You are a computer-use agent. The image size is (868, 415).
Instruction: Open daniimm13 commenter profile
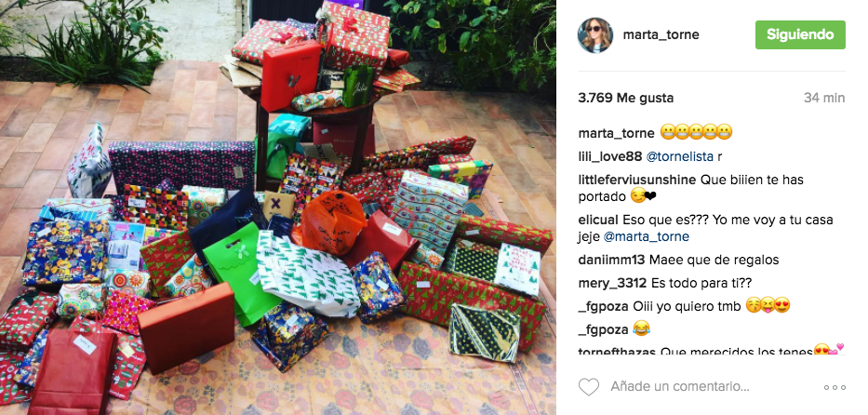click(612, 260)
